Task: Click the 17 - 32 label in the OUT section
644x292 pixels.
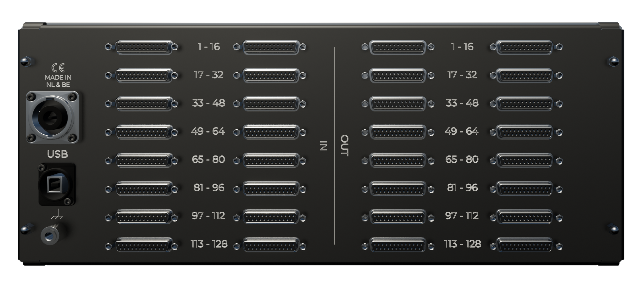Action: click(462, 75)
